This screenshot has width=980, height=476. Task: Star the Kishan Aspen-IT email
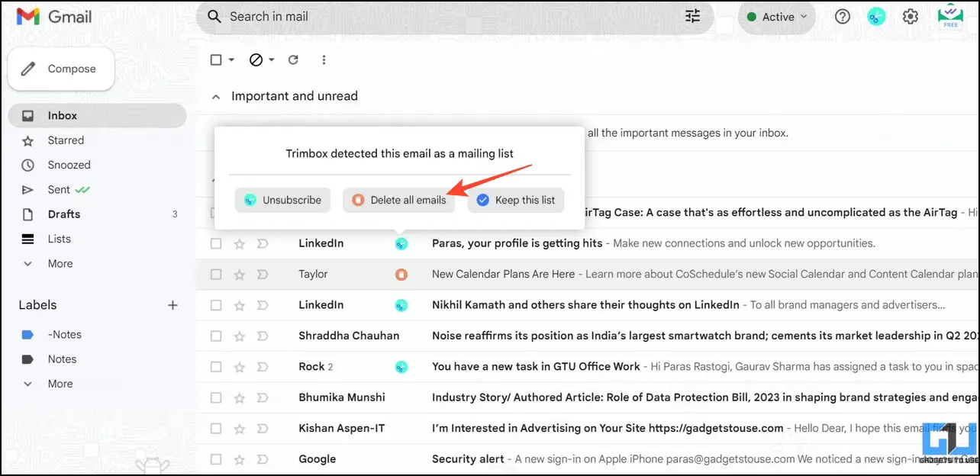coord(240,429)
